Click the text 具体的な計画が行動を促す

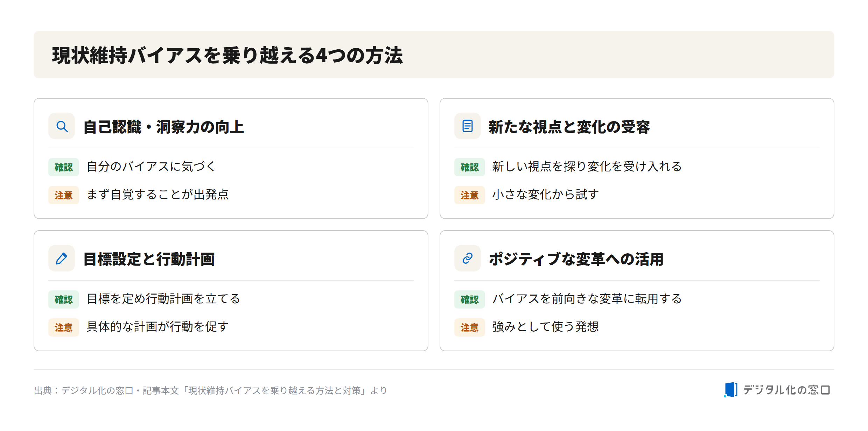click(157, 327)
